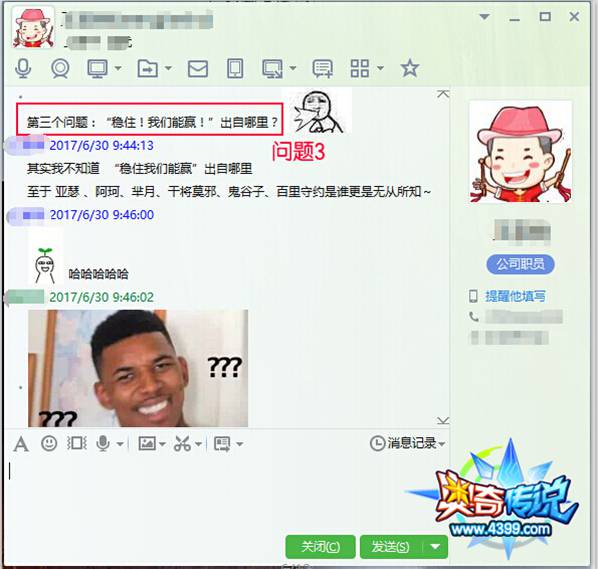The height and width of the screenshot is (569, 598).
Task: Start a video call with webcam icon
Action: 60,69
